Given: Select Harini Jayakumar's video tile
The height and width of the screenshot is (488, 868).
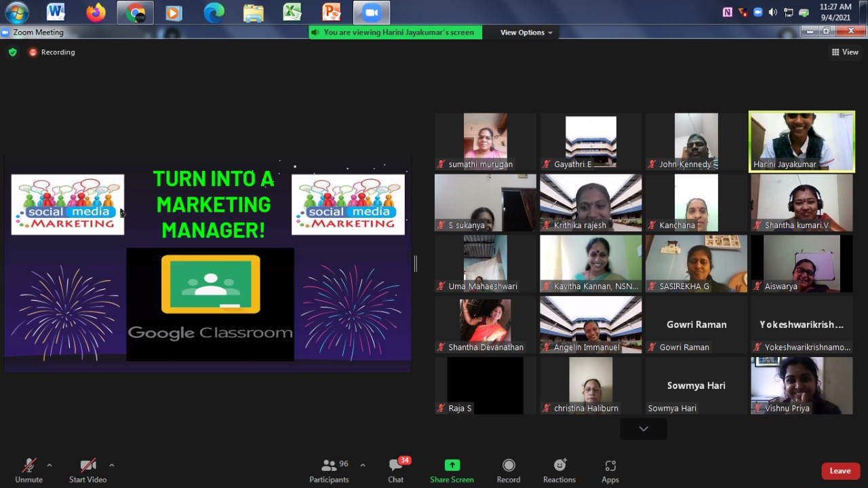Looking at the screenshot, I should tap(802, 141).
